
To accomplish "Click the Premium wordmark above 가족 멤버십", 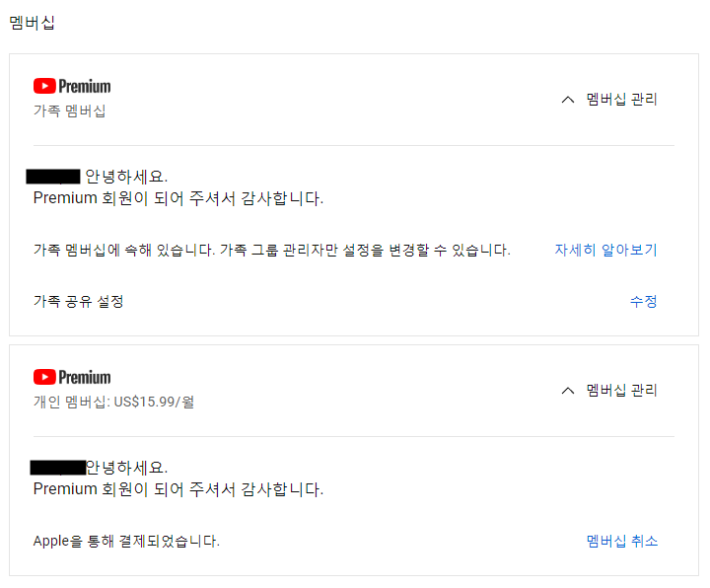I will tap(85, 86).
